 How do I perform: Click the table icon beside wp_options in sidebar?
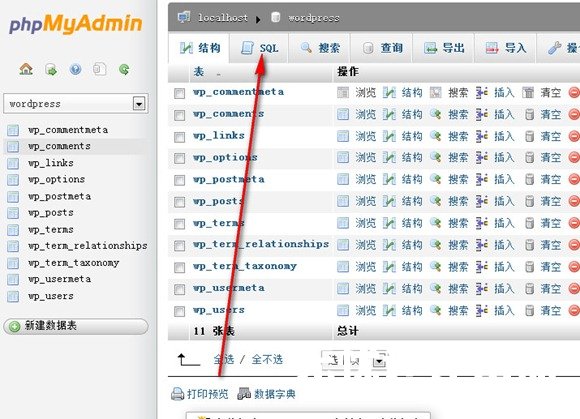13,180
